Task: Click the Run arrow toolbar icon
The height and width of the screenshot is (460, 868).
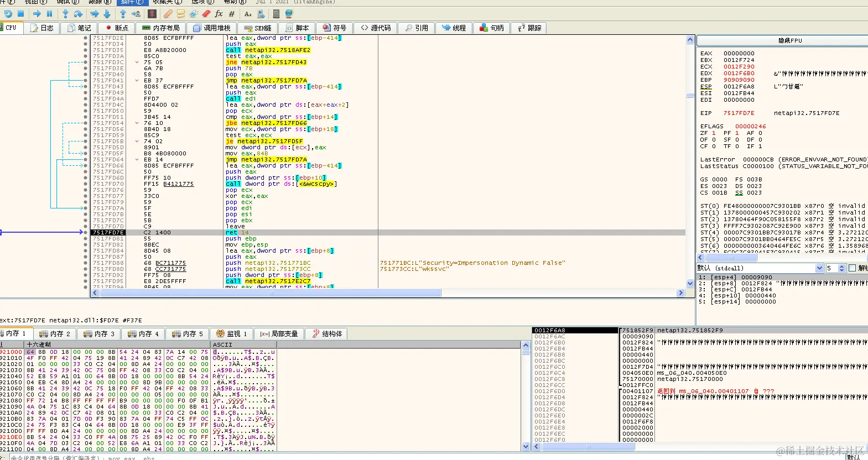Action: coord(37,14)
